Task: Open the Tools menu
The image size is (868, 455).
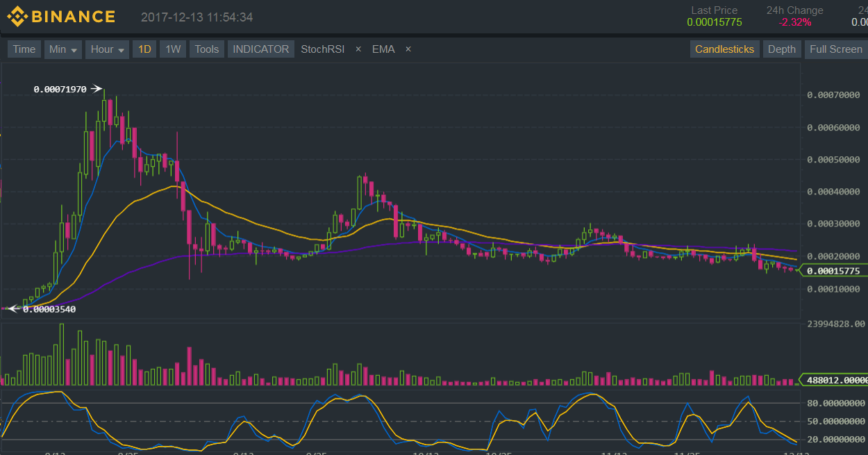Action: [207, 49]
